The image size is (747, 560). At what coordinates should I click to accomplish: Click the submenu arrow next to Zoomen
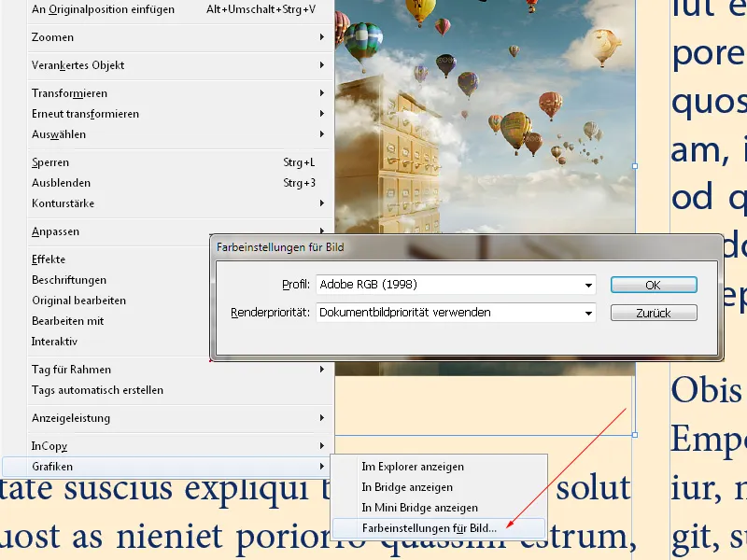pyautogui.click(x=322, y=37)
